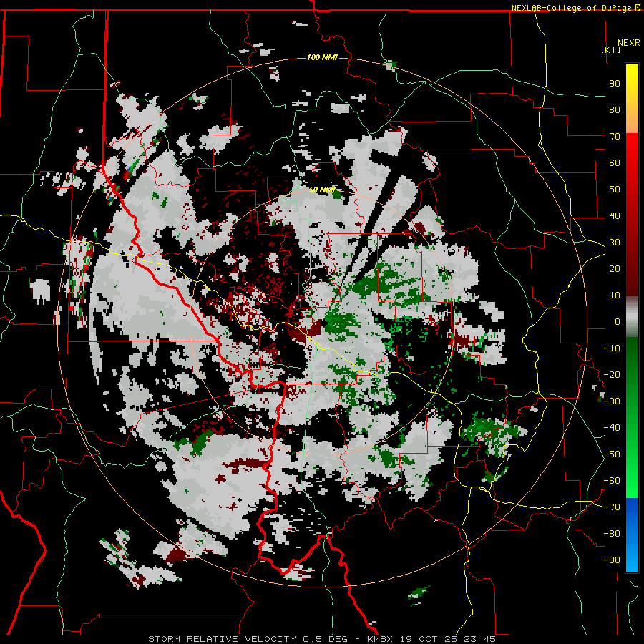Click the -70 value on the velocity scale
Viewport: 644px width, 644px height.
[x=612, y=507]
